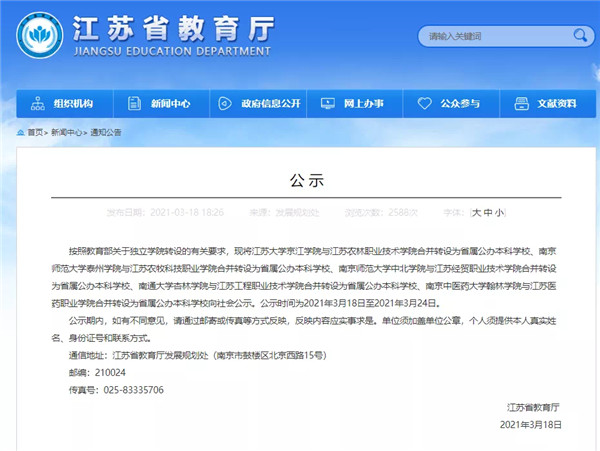Click the 文献资料 archive icon
Viewport: 600px width, 451px height.
[520, 103]
